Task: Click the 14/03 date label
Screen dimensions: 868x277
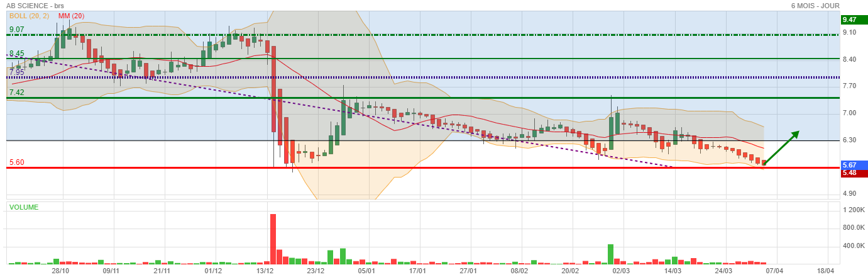Action: click(673, 271)
